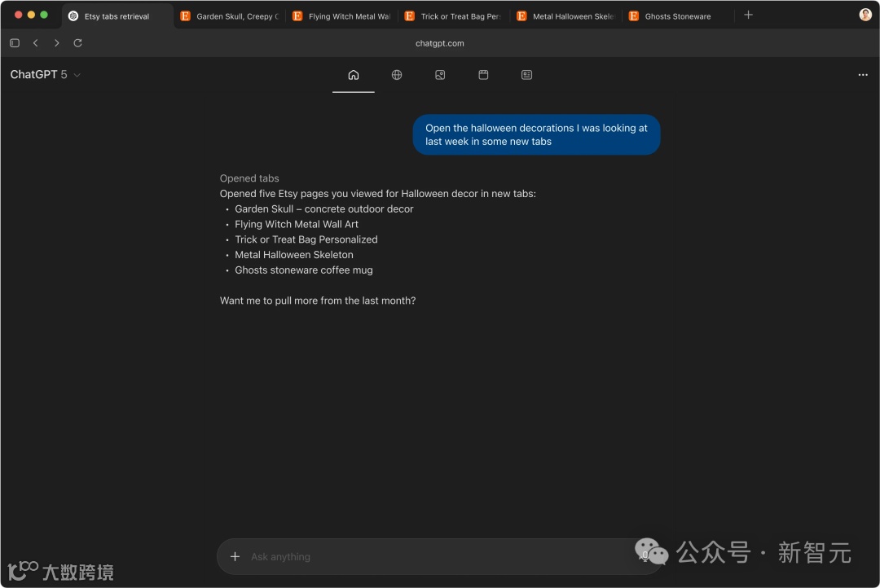Viewport: 880px width, 588px height.
Task: Open the images icon tab
Action: pyautogui.click(x=440, y=75)
